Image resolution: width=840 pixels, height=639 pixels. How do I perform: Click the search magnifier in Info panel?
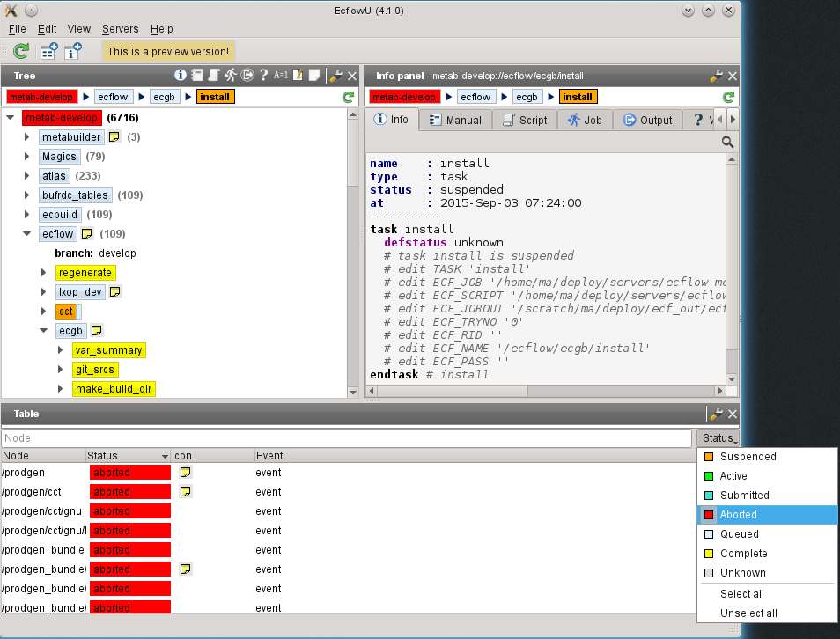(x=727, y=142)
